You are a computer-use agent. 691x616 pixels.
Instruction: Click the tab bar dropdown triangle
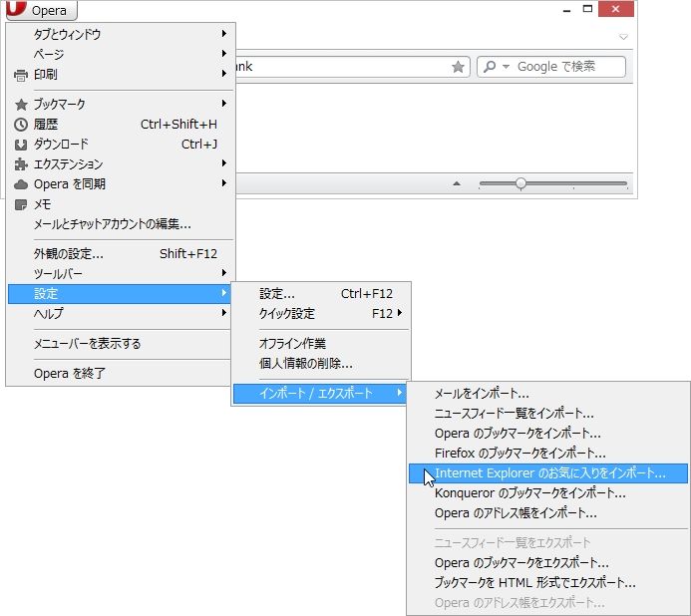[x=623, y=37]
